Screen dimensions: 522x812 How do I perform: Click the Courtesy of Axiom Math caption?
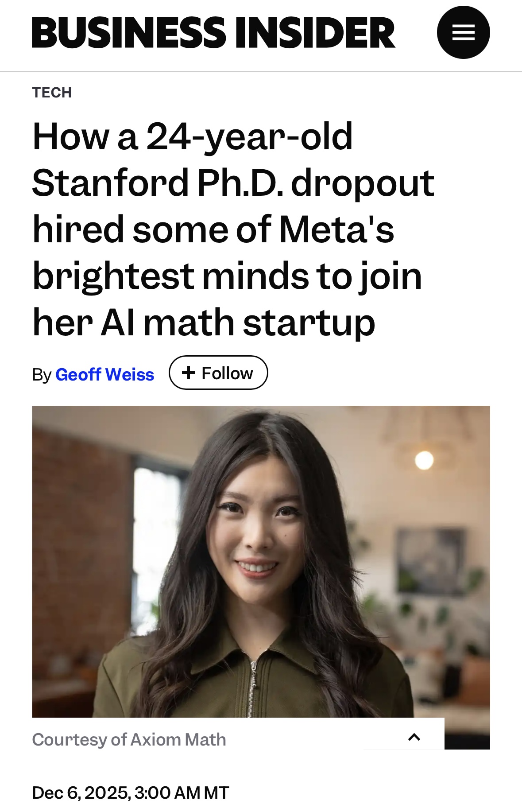129,740
